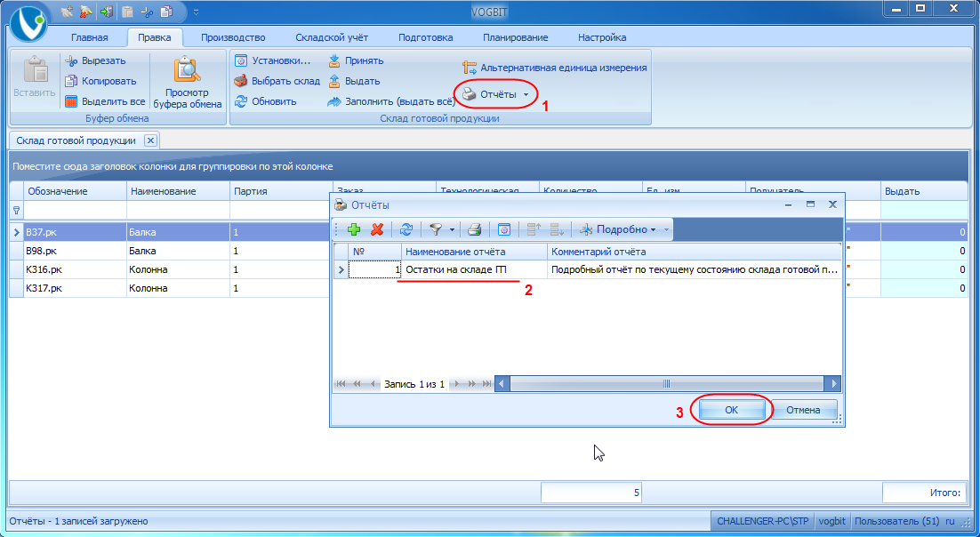Click the Выделить все grid icon
Viewport: 980px width, 537px height.
tap(71, 101)
